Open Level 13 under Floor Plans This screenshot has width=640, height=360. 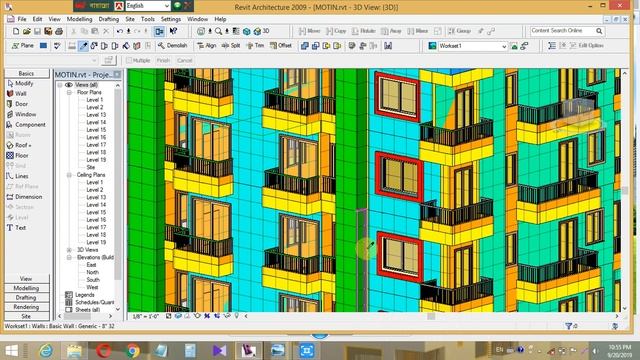pos(96,115)
